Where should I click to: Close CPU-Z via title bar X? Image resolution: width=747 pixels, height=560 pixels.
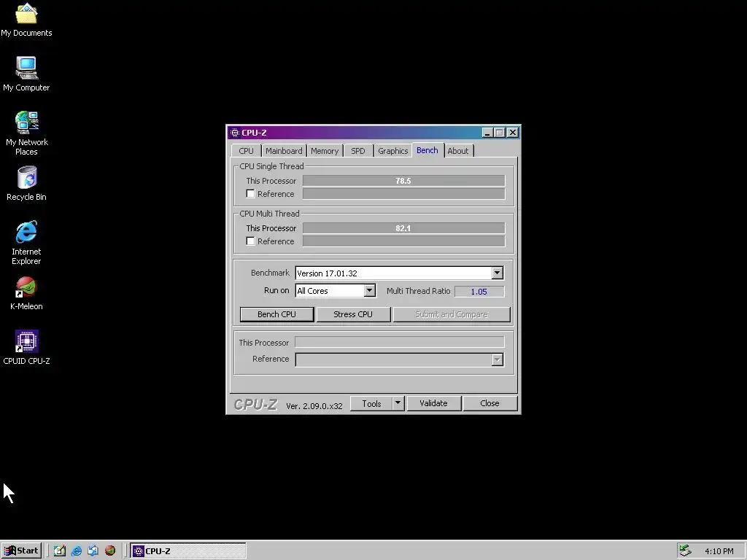pos(513,133)
